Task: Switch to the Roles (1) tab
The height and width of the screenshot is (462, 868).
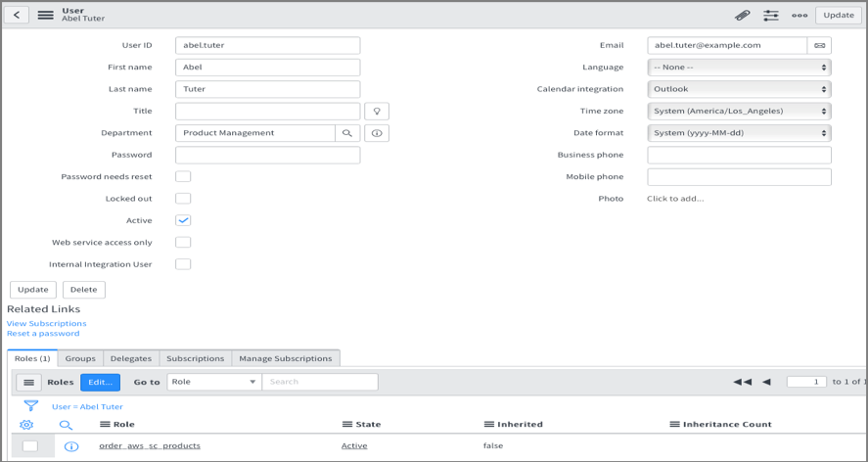Action: click(32, 358)
